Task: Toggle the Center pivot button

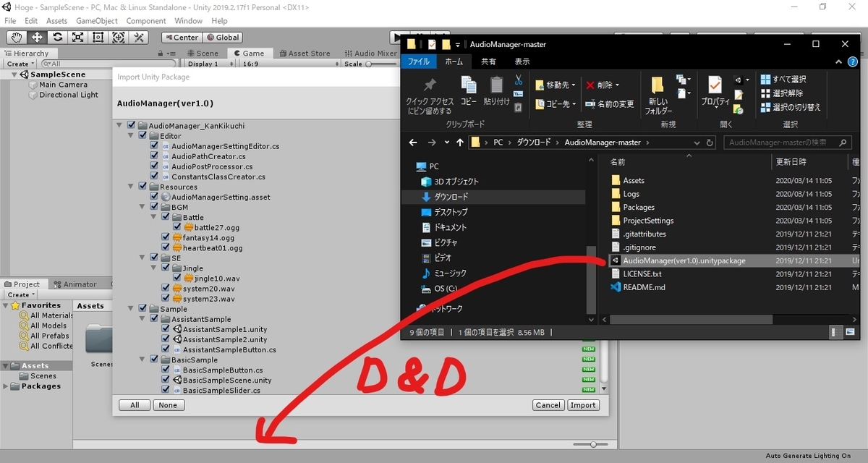Action: (181, 38)
